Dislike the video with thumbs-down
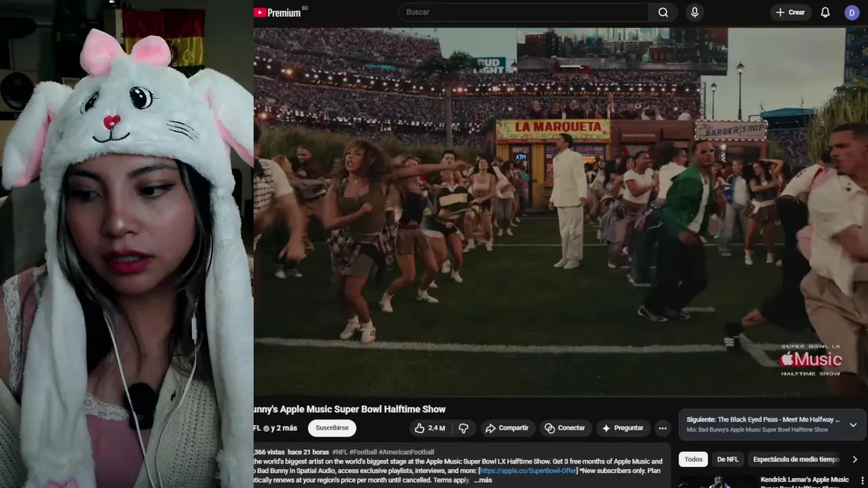Image resolution: width=868 pixels, height=488 pixels. pyautogui.click(x=464, y=428)
